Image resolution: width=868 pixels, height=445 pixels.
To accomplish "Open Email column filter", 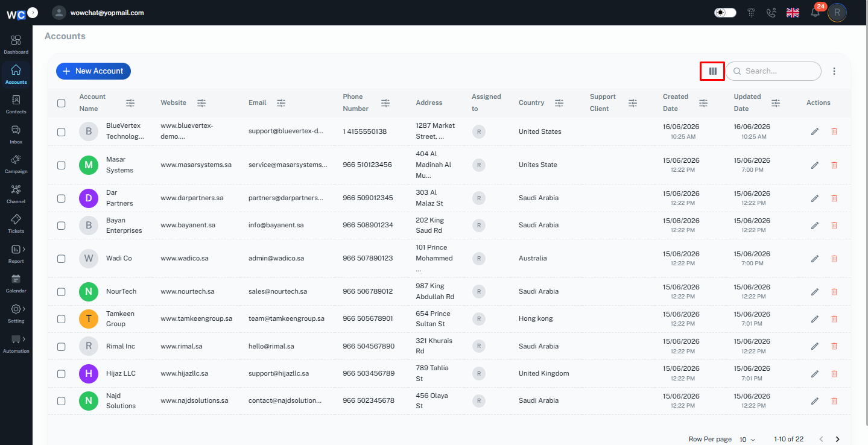I will tap(281, 103).
